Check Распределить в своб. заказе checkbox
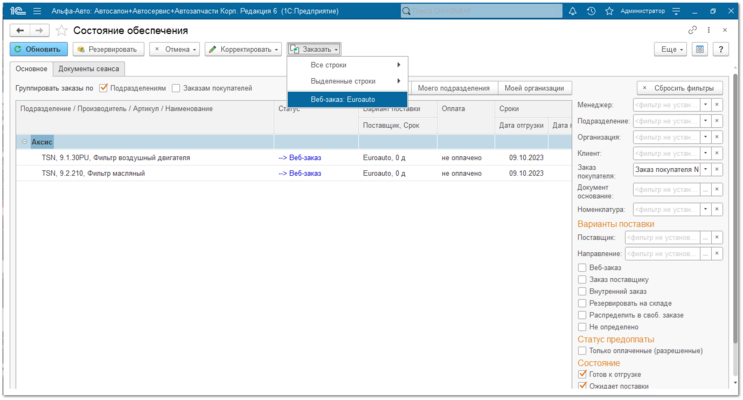The width and height of the screenshot is (743, 400). [582, 315]
